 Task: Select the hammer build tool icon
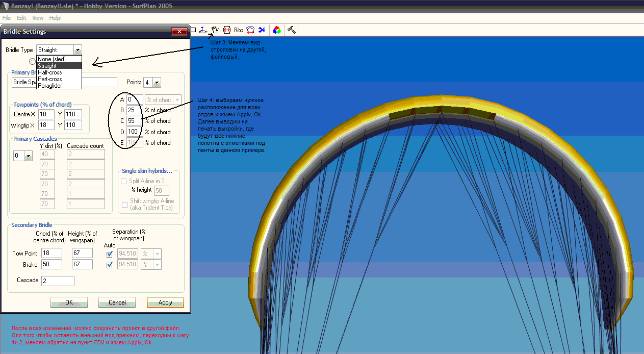coord(292,30)
